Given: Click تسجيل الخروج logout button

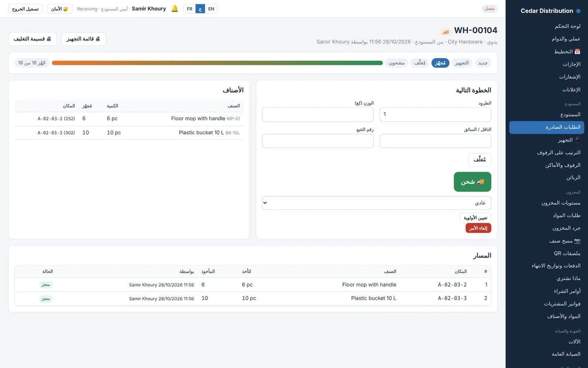Looking at the screenshot, I should click(25, 9).
